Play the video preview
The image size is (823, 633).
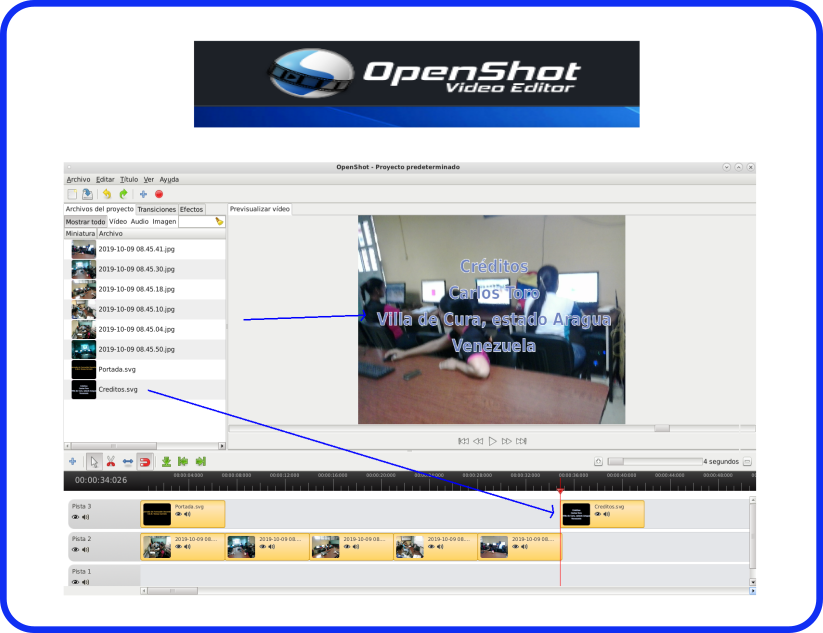(x=492, y=441)
